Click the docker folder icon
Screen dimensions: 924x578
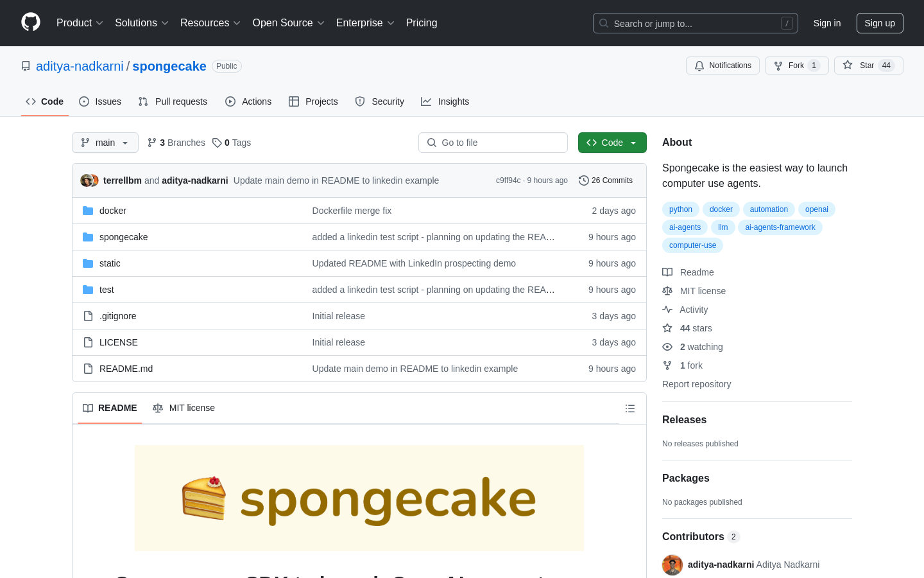[88, 211]
